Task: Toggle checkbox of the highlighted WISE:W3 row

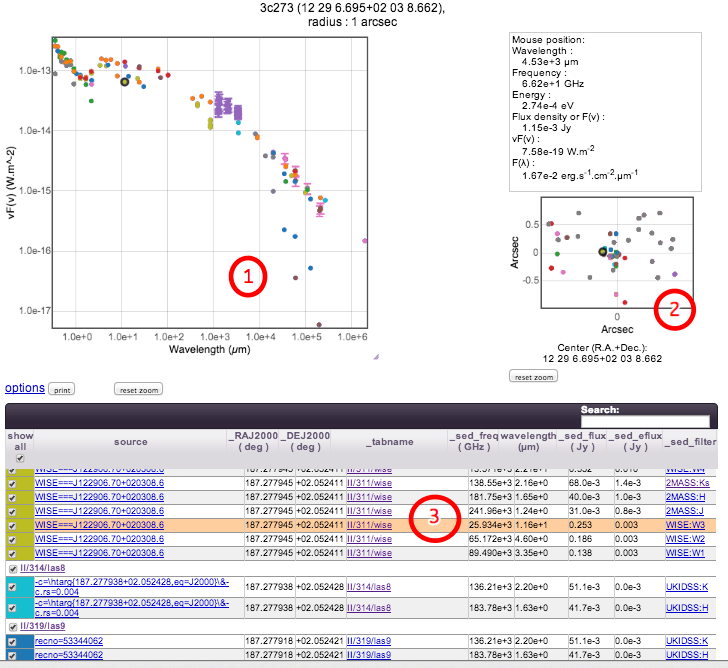Action: 12,525
